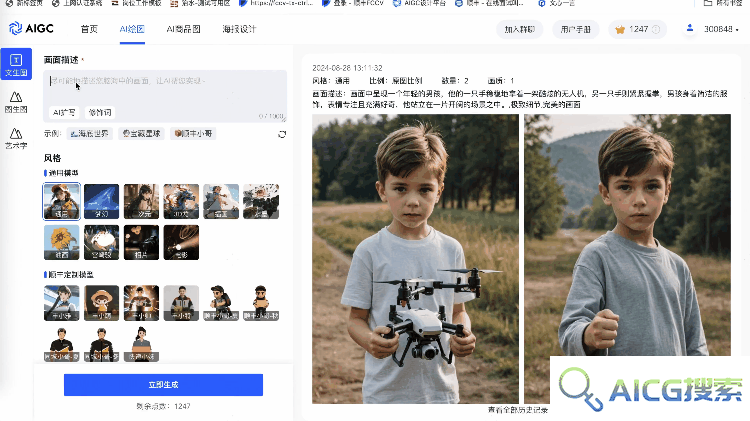The image size is (750, 421).
Task: Open the generated image of boy holding drone
Action: [415, 258]
